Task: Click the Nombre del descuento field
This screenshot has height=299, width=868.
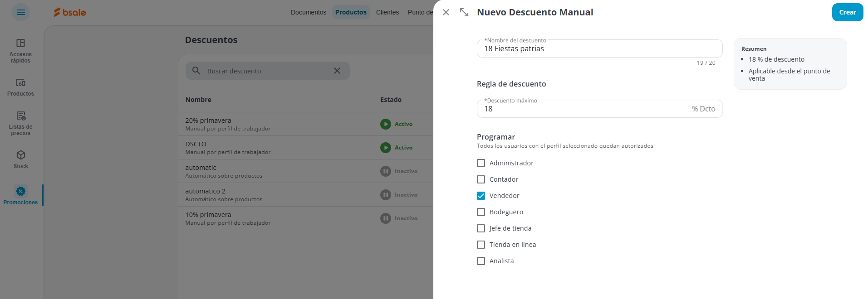Action: (599, 48)
